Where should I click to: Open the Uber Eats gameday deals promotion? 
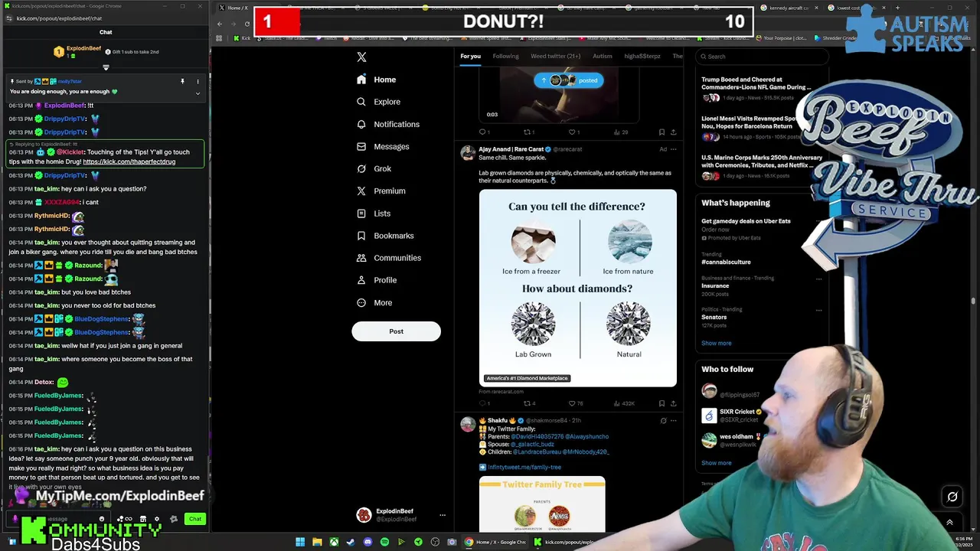click(x=746, y=221)
